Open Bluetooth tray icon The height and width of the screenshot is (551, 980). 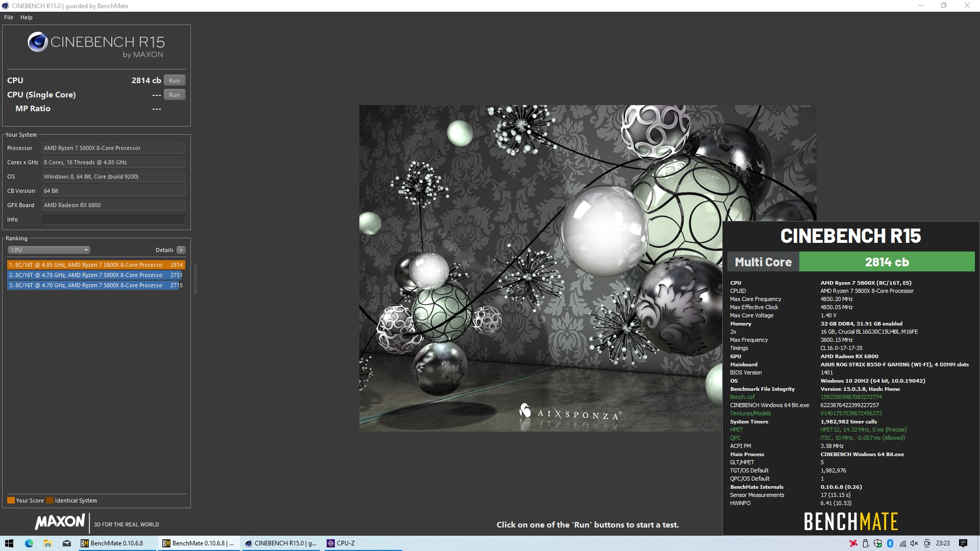click(x=890, y=543)
